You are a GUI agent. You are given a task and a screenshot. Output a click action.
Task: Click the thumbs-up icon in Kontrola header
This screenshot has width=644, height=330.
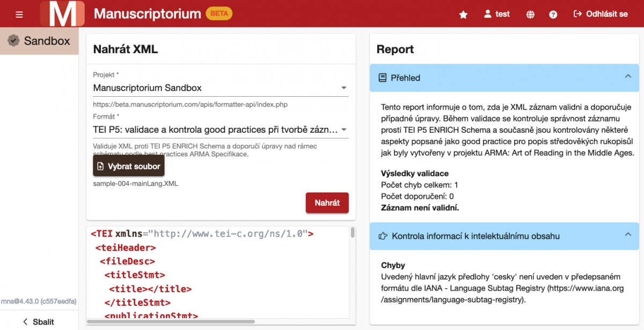coord(383,236)
